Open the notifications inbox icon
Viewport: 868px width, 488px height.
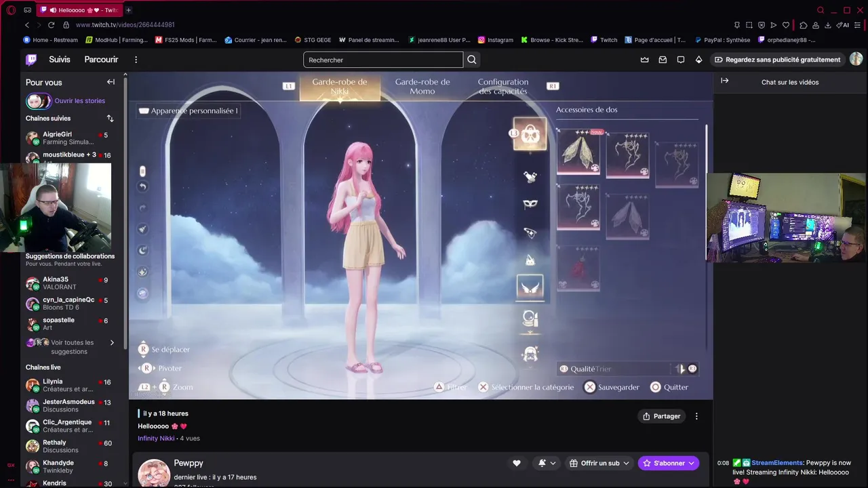pos(663,60)
